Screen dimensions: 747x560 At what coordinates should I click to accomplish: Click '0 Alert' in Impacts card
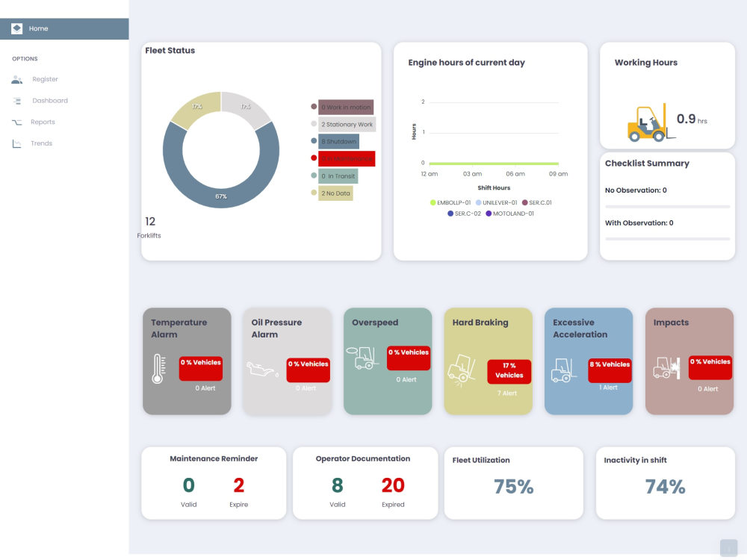point(708,389)
